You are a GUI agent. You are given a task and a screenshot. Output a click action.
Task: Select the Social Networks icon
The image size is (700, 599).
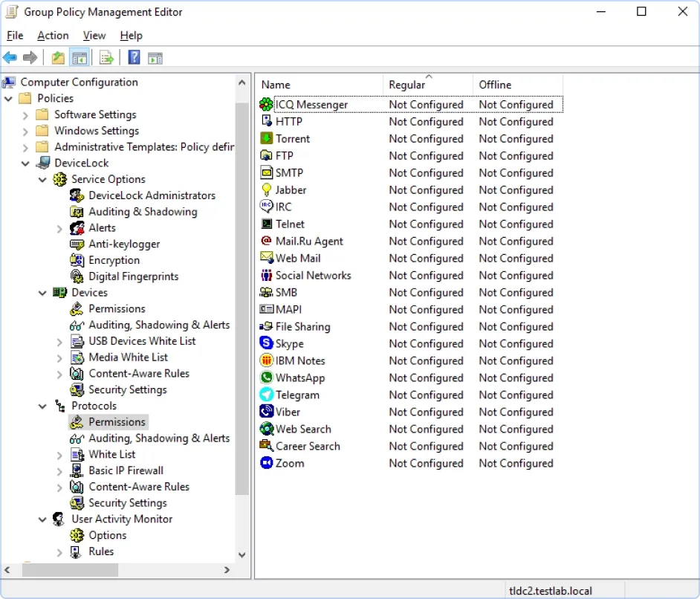pyautogui.click(x=266, y=275)
